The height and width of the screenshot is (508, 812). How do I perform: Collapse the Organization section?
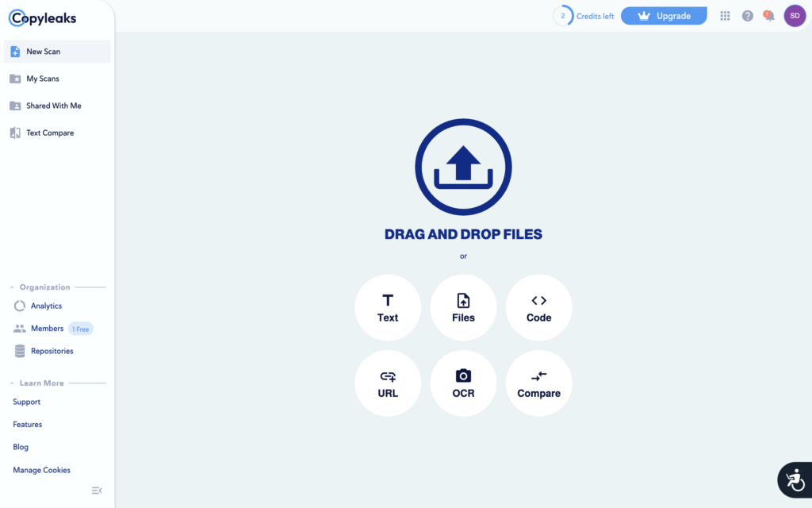(x=10, y=287)
